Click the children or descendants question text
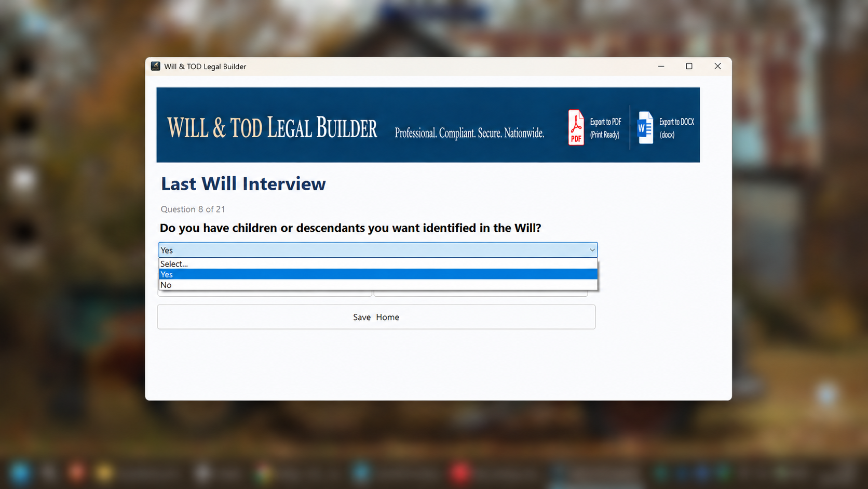The width and height of the screenshot is (868, 489). tap(350, 228)
